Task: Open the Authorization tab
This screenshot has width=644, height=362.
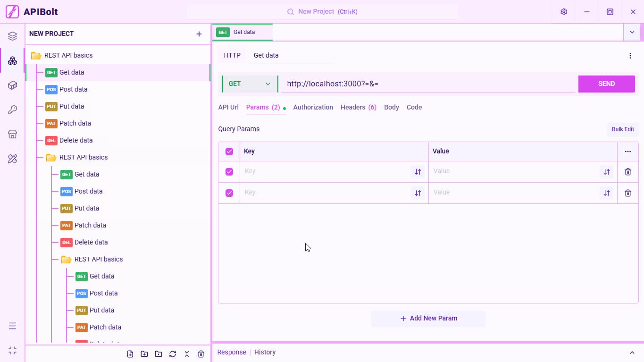Action: point(313,107)
